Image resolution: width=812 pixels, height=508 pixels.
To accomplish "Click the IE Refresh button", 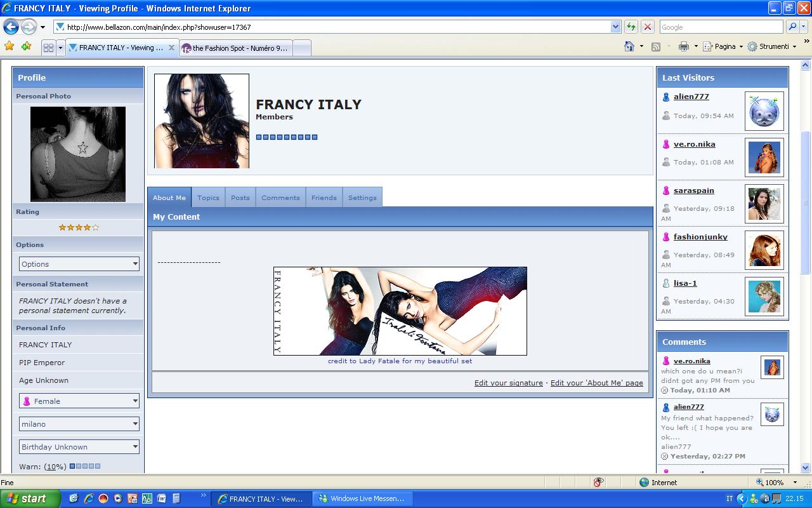I will tap(631, 27).
